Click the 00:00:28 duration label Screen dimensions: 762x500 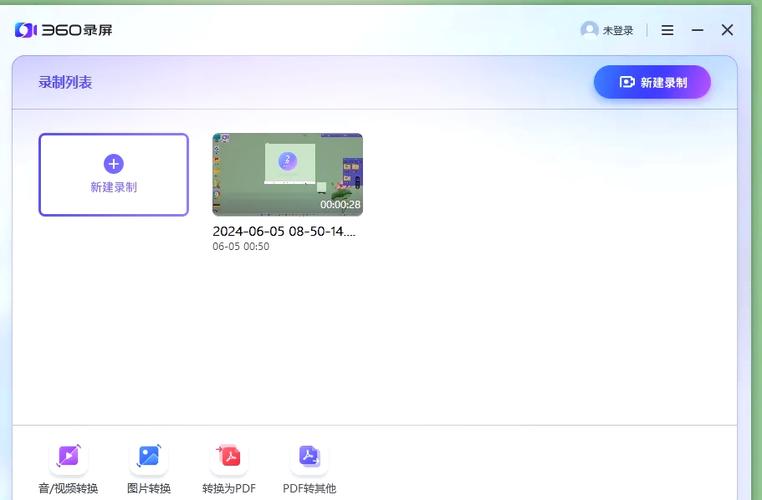pyautogui.click(x=340, y=205)
